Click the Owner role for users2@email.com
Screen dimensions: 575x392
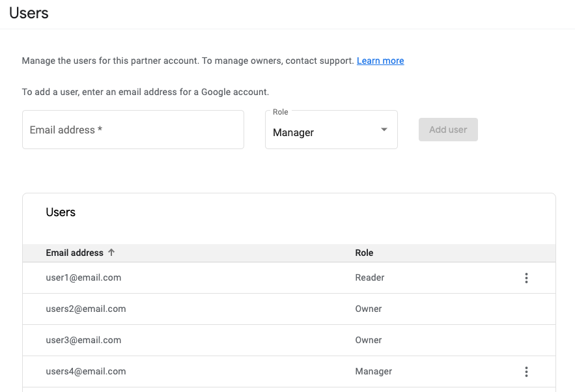click(368, 309)
